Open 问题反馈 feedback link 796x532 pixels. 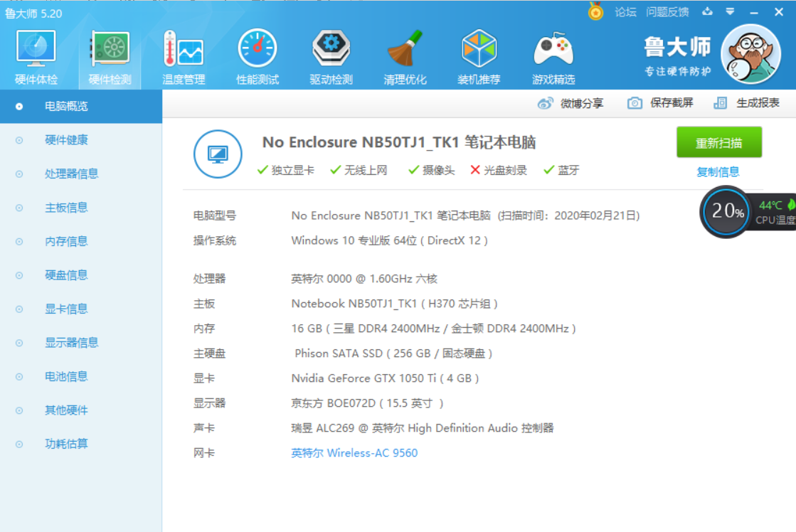667,12
